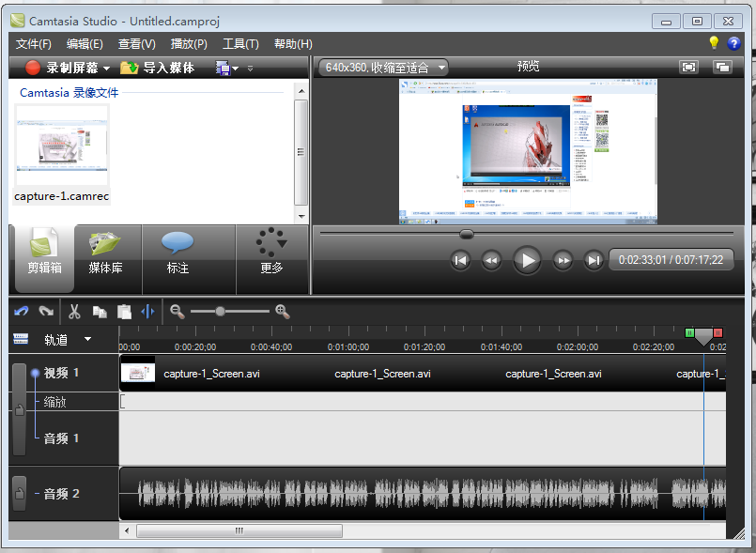Click the detach preview window icon
This screenshot has width=756, height=553.
coord(722,67)
